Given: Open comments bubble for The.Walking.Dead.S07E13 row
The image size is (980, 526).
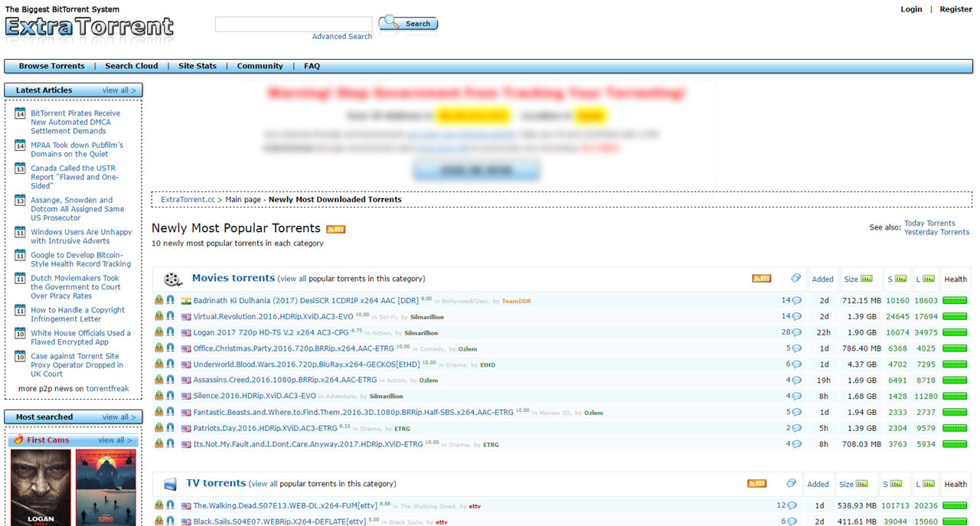Looking at the screenshot, I should pyautogui.click(x=792, y=506).
